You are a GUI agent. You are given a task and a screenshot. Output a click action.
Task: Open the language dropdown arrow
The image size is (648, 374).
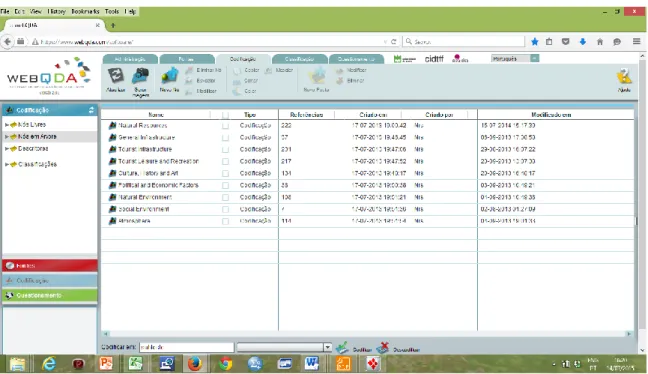click(x=534, y=58)
